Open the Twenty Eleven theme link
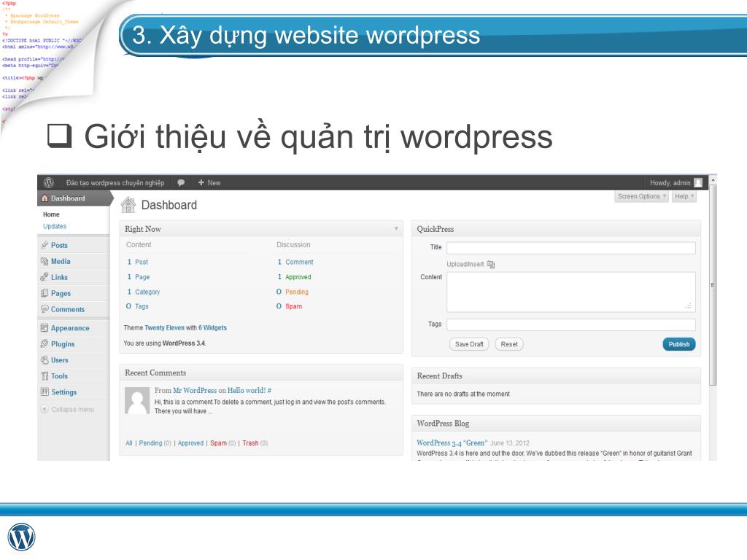The height and width of the screenshot is (560, 747). pos(164,328)
